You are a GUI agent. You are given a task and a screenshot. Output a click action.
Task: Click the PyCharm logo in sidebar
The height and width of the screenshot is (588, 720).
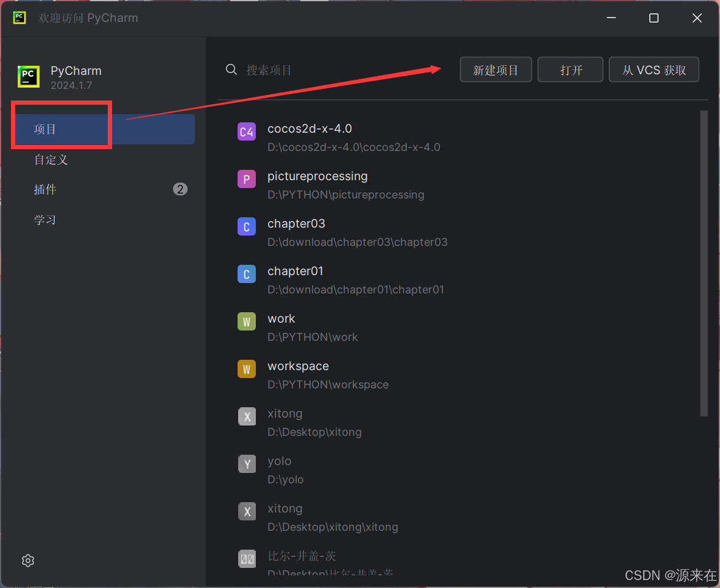click(x=29, y=76)
